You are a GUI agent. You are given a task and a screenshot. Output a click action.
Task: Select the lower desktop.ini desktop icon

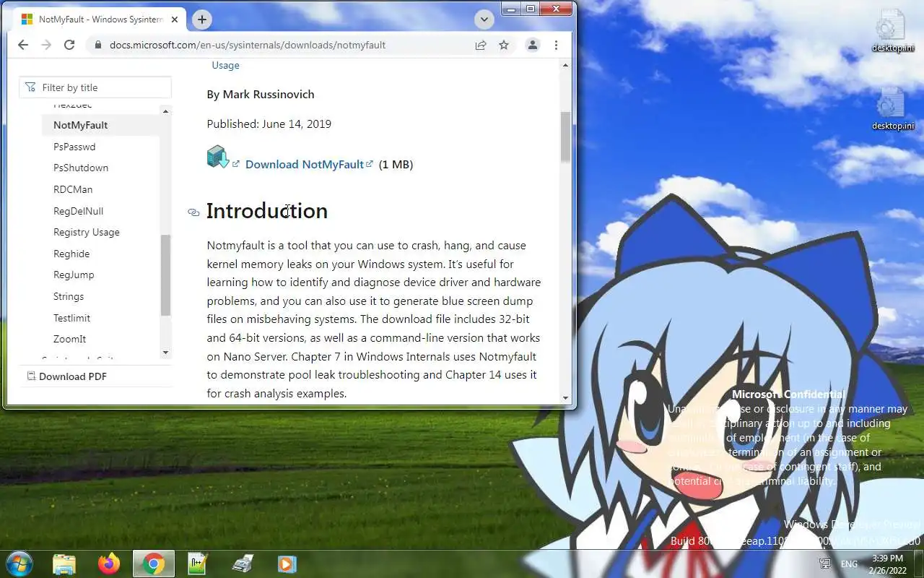[x=892, y=109]
